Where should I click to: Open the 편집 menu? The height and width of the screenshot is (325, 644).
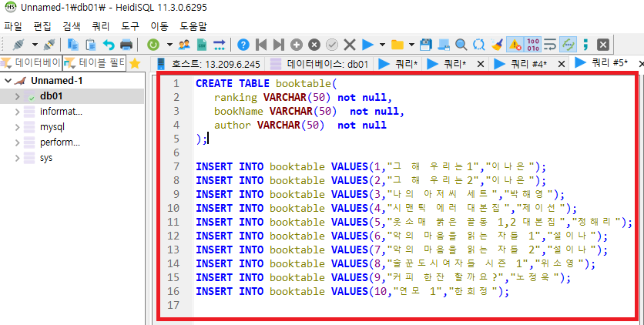(42, 26)
